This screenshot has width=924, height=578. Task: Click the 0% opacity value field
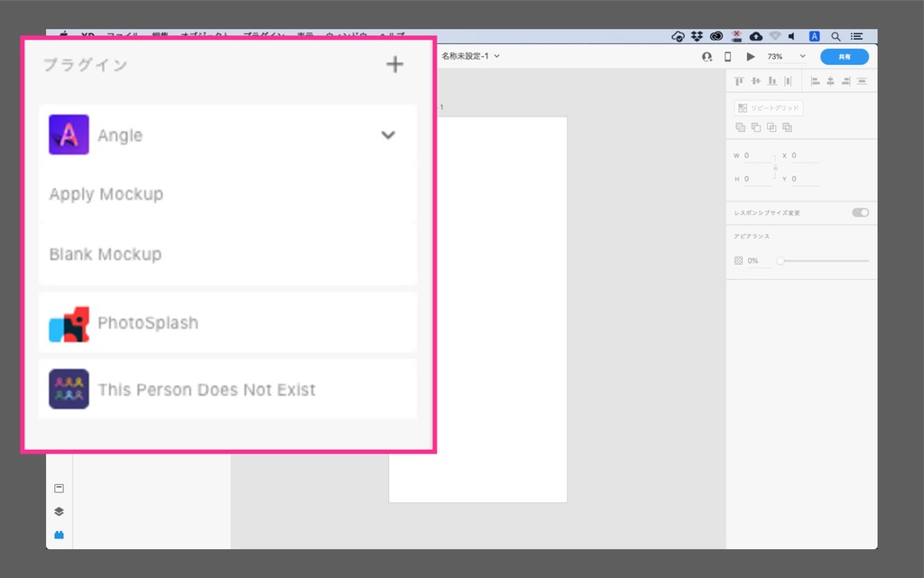point(758,261)
